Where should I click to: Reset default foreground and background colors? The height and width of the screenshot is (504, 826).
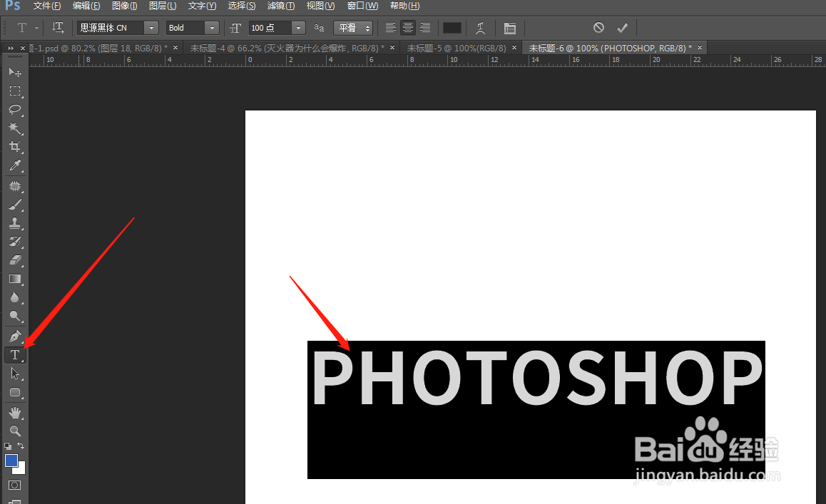click(8, 446)
